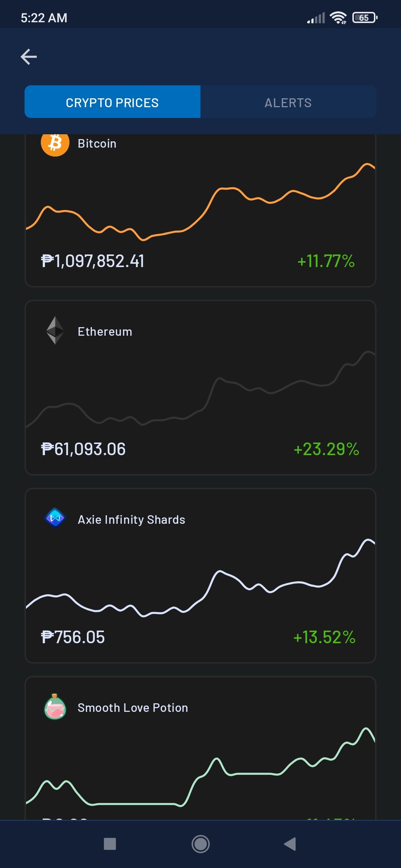Select the CRYPTO PRICES tab

(x=113, y=102)
